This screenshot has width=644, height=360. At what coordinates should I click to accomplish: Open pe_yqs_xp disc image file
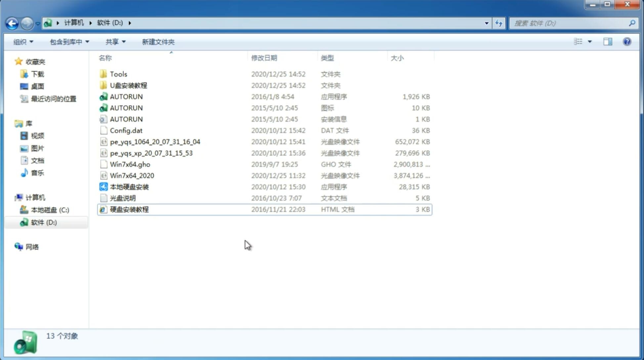pos(151,153)
